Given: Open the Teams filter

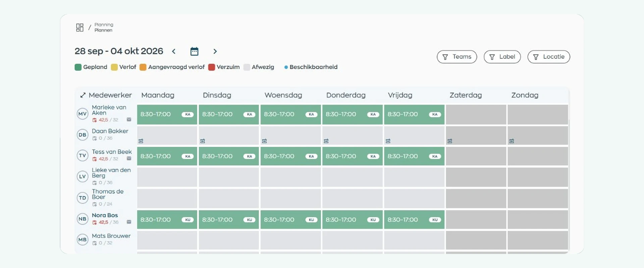Looking at the screenshot, I should pos(457,57).
